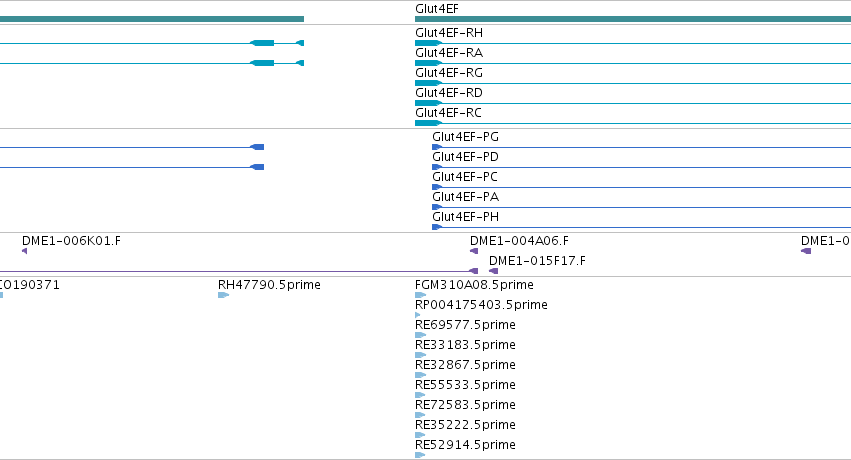Click the Glut4EF-PH protein label

coord(465,217)
